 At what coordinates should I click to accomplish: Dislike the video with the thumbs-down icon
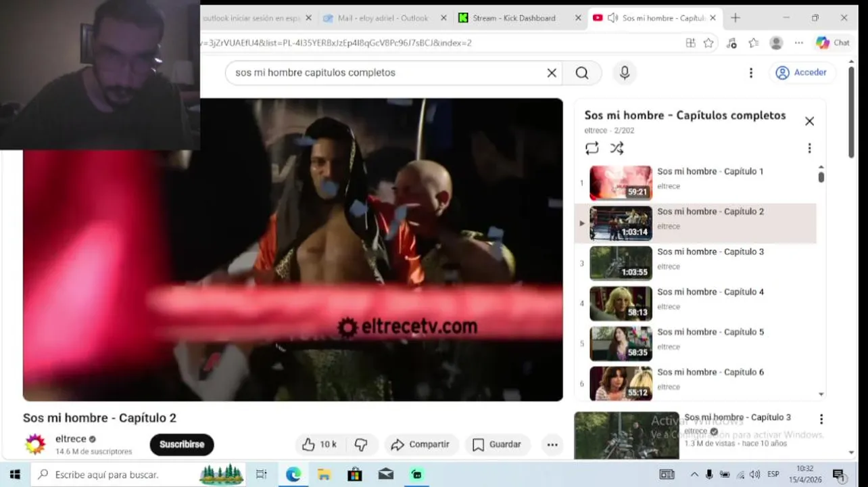(361, 444)
